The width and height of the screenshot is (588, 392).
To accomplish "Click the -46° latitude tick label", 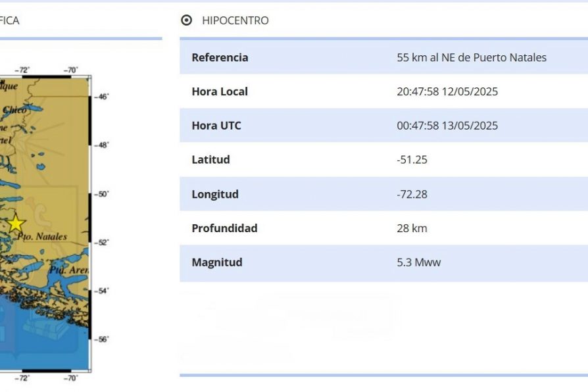I will 101,97.
